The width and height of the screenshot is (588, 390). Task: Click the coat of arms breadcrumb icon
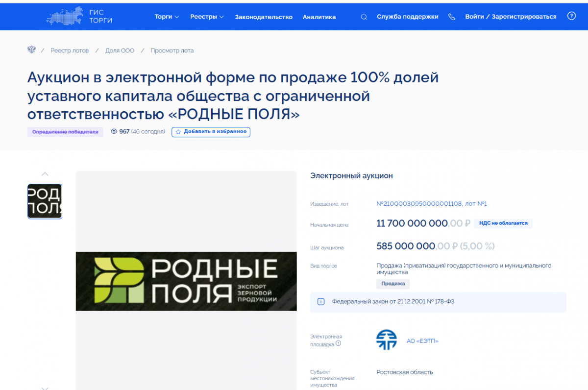31,50
